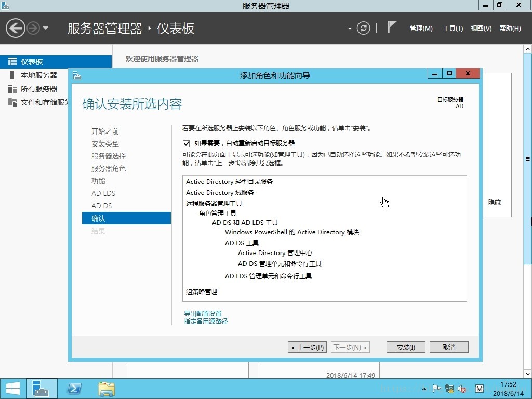The width and height of the screenshot is (532, 399).
Task: Go to 开始之前 wizard step
Action: pyautogui.click(x=105, y=131)
